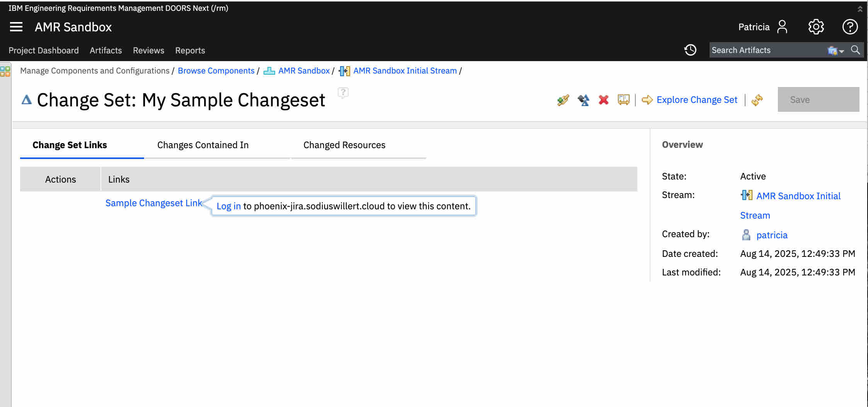Click the AMR Sandbox component icon in breadcrumb

(269, 71)
